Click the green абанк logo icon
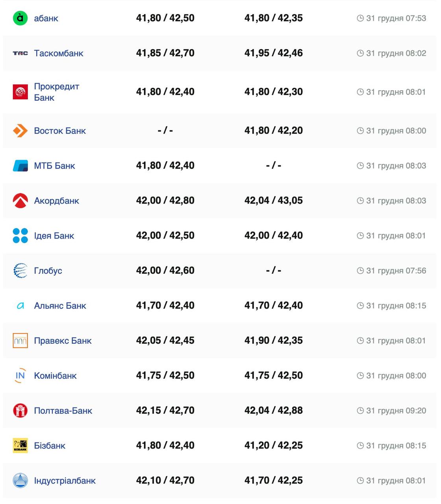Image resolution: width=441 pixels, height=504 pixels. pyautogui.click(x=20, y=18)
